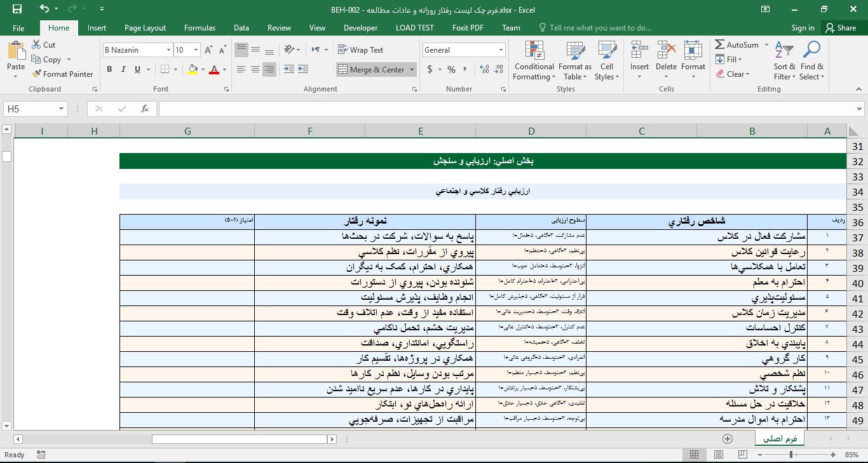Click the AutoSum button
Image resolution: width=868 pixels, height=463 pixels.
coord(737,45)
